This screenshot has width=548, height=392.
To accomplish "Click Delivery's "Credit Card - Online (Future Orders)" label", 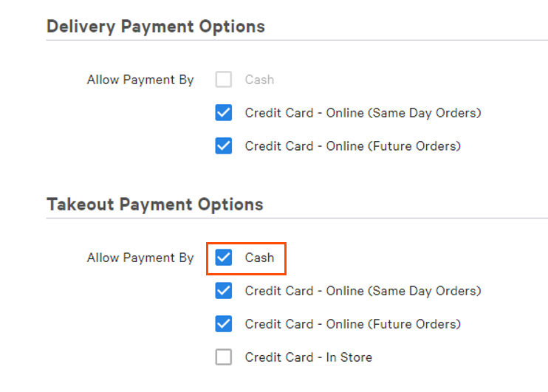I will point(352,146).
